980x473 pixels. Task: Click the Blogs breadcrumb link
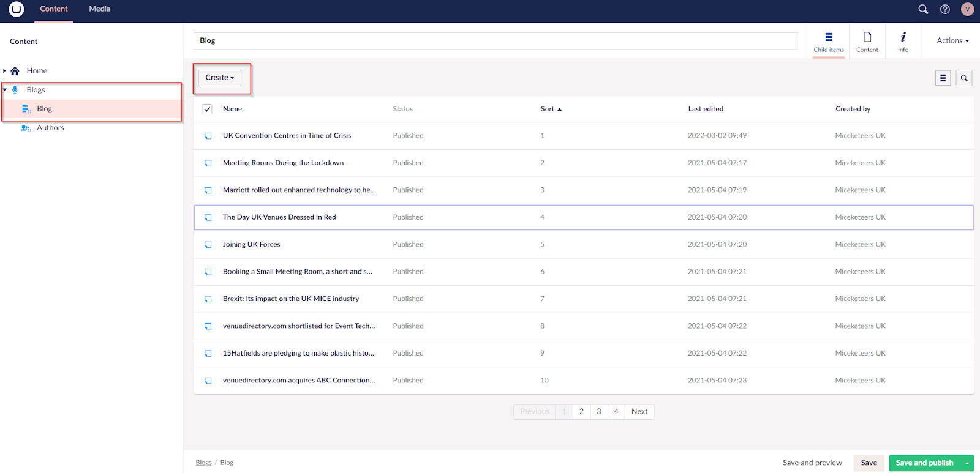pyautogui.click(x=203, y=463)
